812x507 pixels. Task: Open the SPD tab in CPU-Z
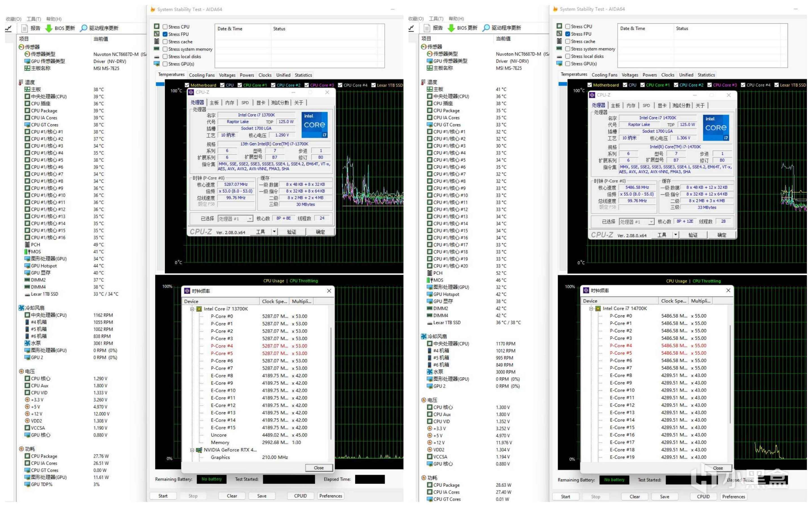click(x=245, y=103)
